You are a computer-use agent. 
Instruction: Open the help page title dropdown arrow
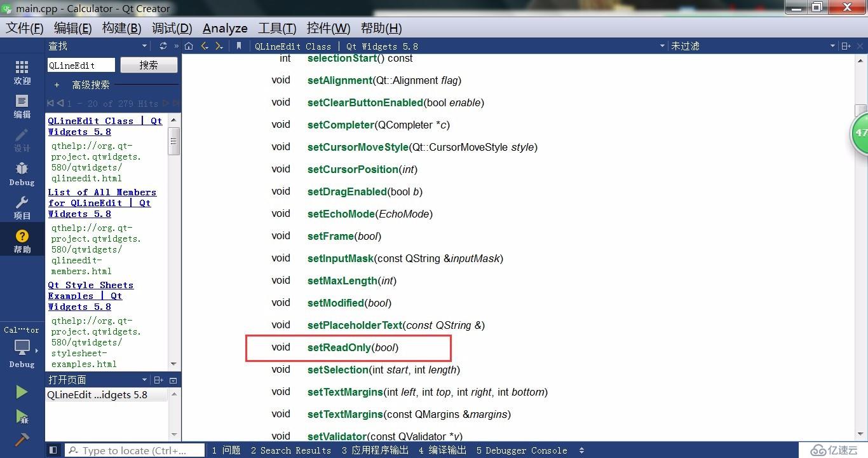(662, 46)
